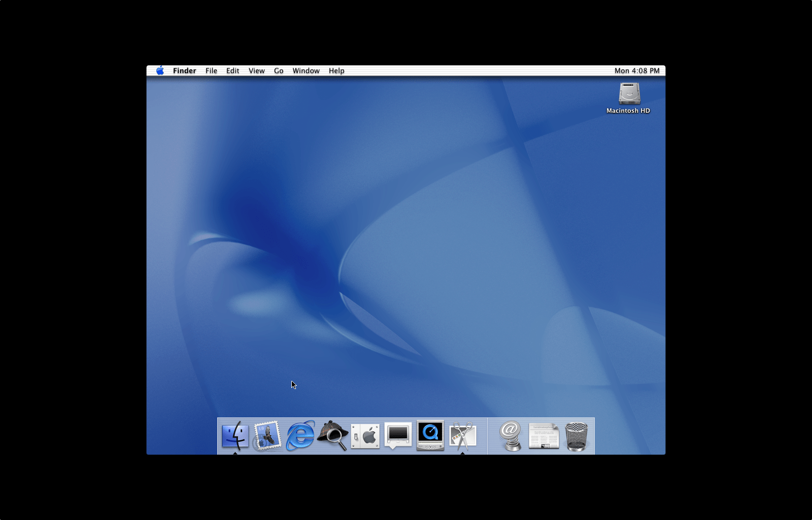Open the newspaper document in the Dock
812x520 pixels.
[544, 436]
